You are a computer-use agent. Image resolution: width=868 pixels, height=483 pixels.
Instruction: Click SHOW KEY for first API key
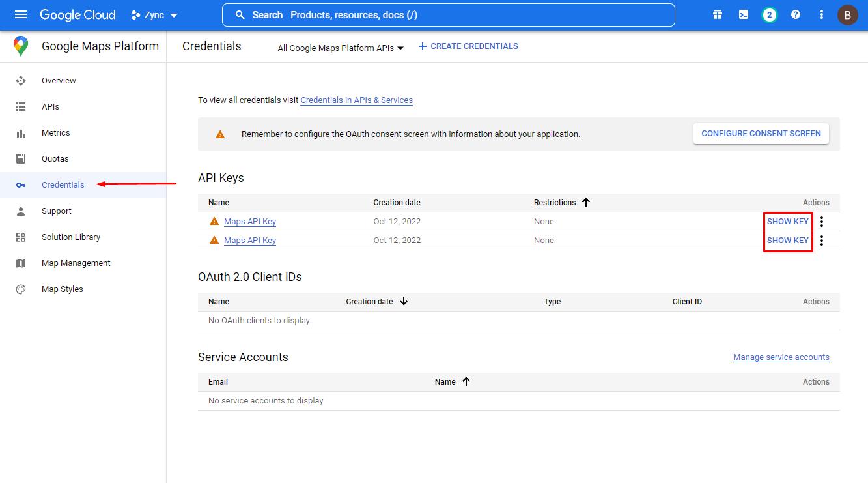[788, 222]
